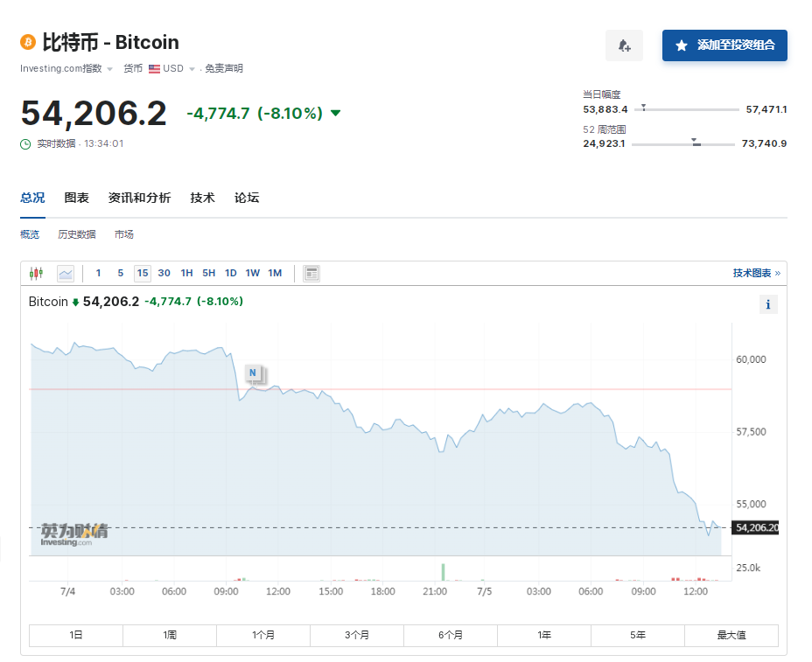This screenshot has height=662, width=812.
Task: Click the chart info icon
Action: (767, 304)
